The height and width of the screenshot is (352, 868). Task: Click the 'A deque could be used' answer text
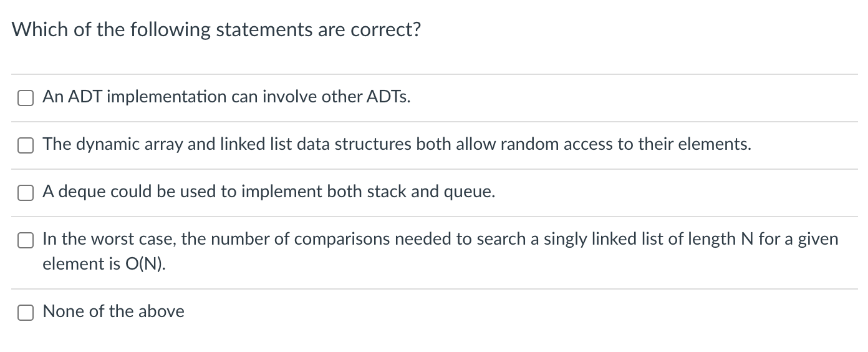point(269,192)
